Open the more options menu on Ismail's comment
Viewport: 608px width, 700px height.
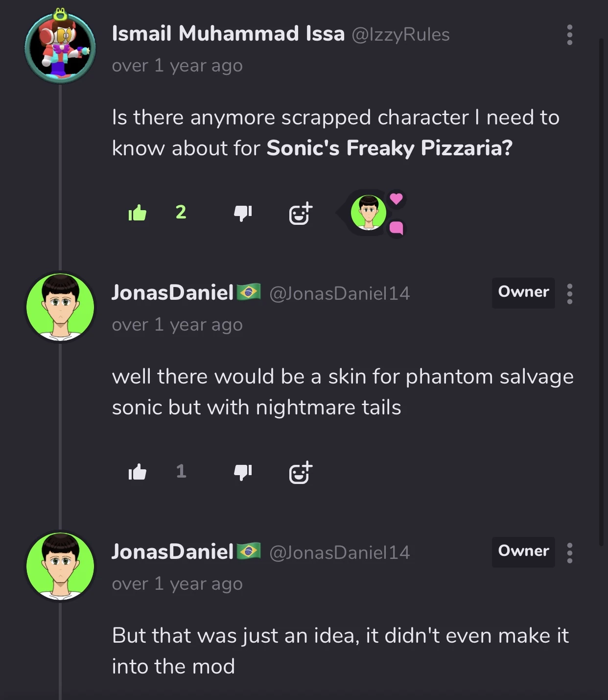(569, 35)
